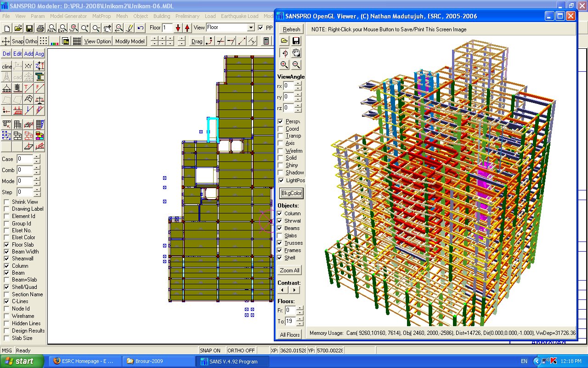
Task: Click the Contrast decrease left arrow
Action: [283, 290]
